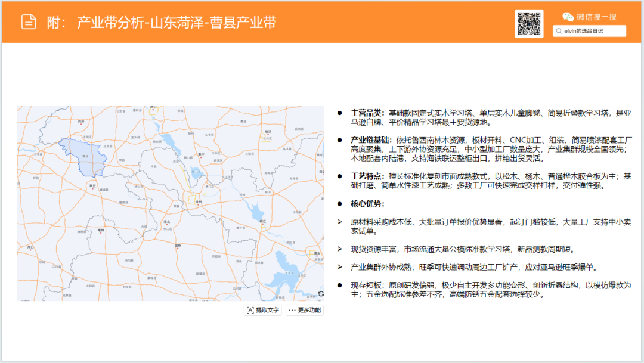The height and width of the screenshot is (363, 644).
Task: Click the '现存短板' bullet paragraph
Action: [x=491, y=290]
